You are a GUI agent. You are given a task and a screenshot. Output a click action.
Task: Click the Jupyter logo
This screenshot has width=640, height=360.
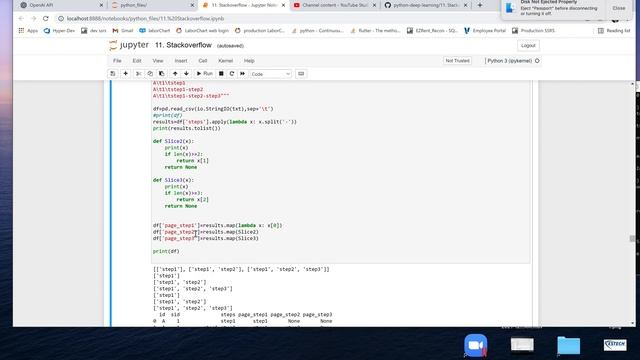[x=129, y=45]
